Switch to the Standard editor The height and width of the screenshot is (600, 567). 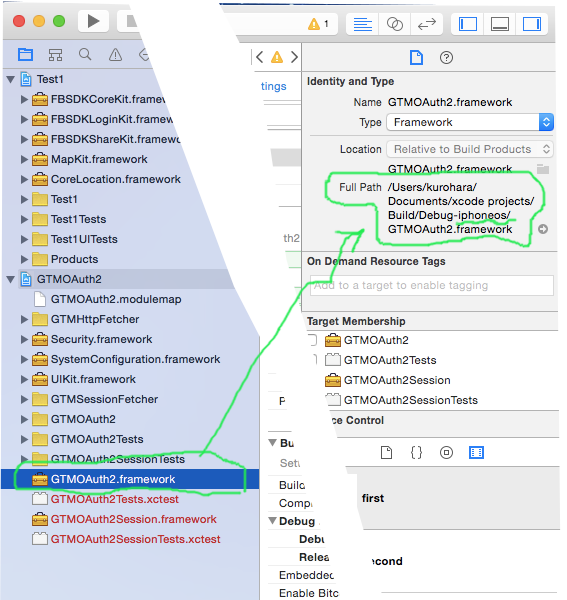point(362,24)
